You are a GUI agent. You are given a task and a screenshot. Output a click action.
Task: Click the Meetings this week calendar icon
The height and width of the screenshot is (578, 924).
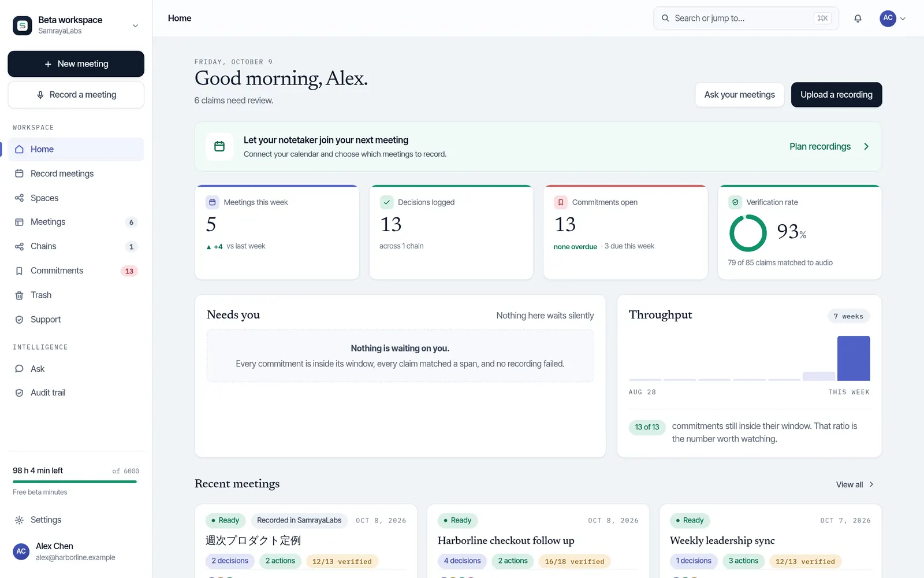click(x=212, y=202)
